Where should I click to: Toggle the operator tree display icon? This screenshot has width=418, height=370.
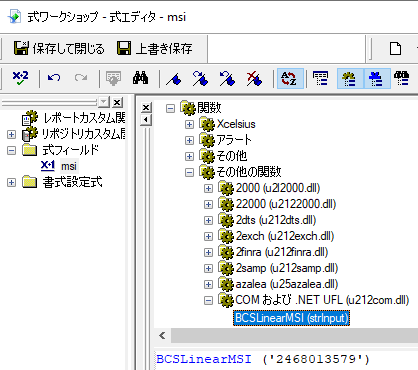(x=377, y=79)
